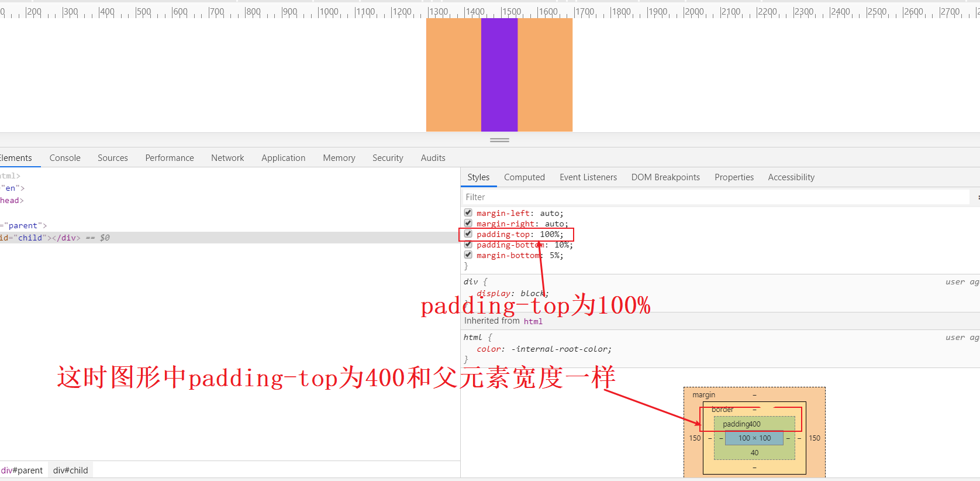This screenshot has height=481, width=980.
Task: Click the padding-bottom 40 value in box model
Action: coord(754,452)
